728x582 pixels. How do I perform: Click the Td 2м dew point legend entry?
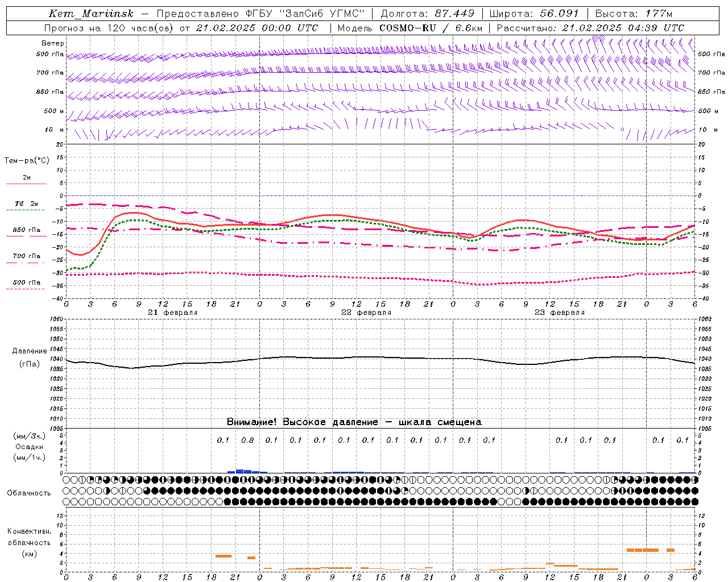coord(26,203)
